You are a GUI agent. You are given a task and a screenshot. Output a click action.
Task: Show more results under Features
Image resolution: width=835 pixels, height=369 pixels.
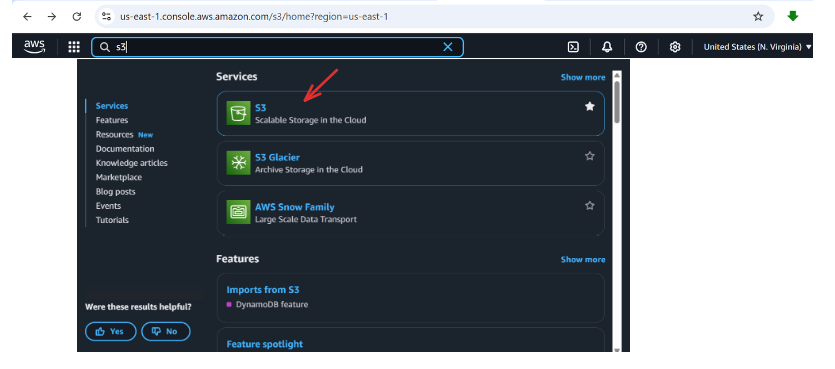click(x=583, y=259)
